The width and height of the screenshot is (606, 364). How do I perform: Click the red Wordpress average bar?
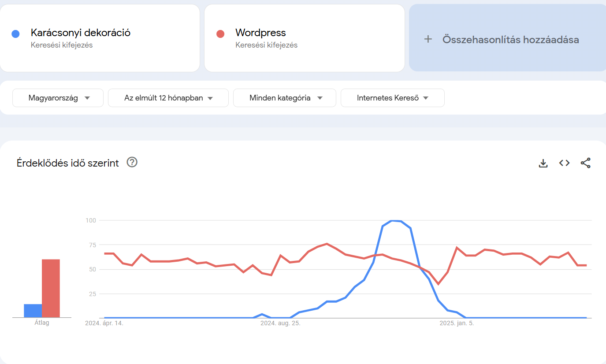tap(51, 288)
